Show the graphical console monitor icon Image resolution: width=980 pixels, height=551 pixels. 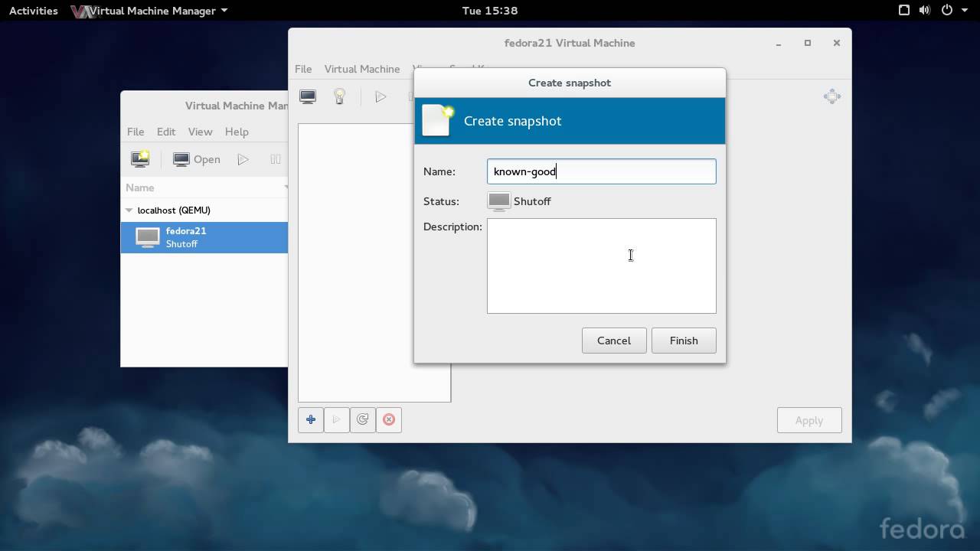tap(308, 96)
